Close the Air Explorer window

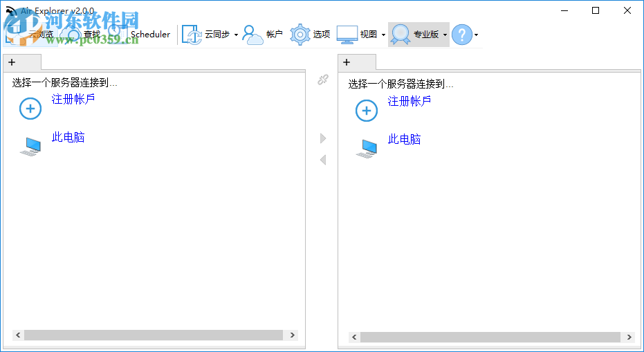tap(627, 10)
